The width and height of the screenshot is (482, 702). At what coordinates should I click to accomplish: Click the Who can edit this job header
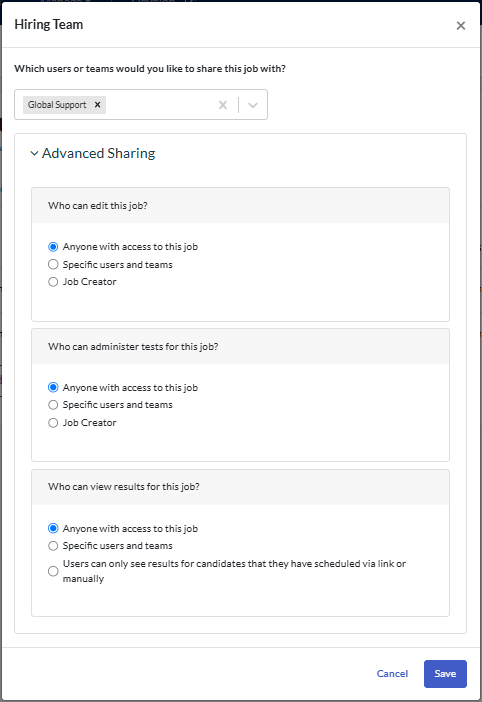click(240, 205)
